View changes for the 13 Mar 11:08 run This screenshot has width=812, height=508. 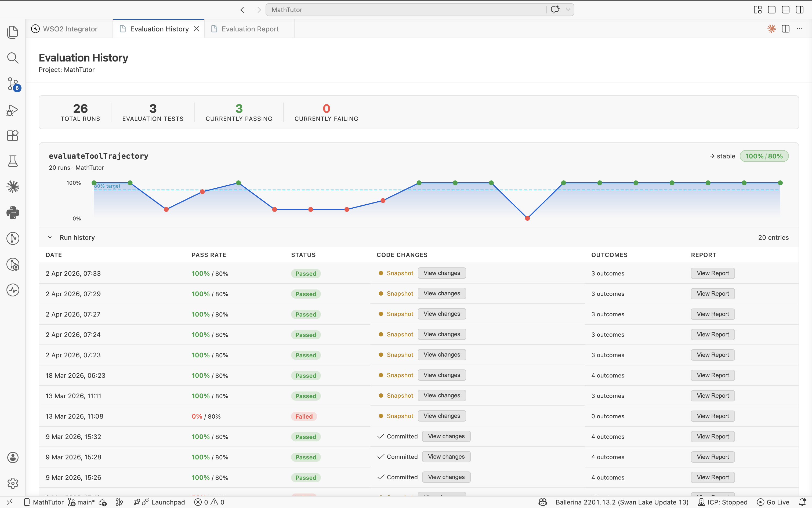[441, 416]
